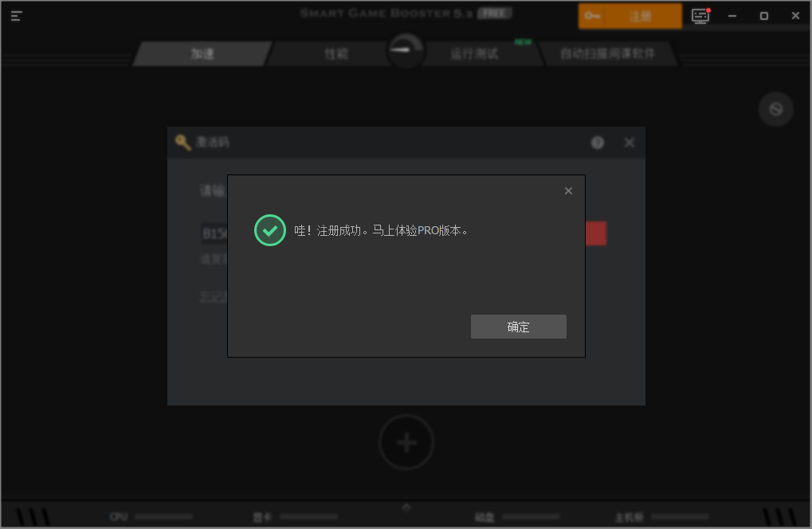812x529 pixels.
Task: Maximize the Smart Game Booster window
Action: click(x=764, y=16)
